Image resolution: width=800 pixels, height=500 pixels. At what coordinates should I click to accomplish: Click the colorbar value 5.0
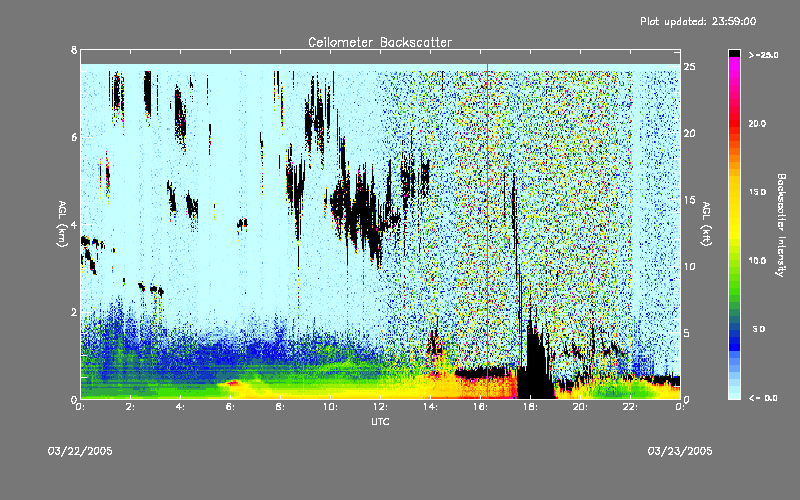point(759,329)
